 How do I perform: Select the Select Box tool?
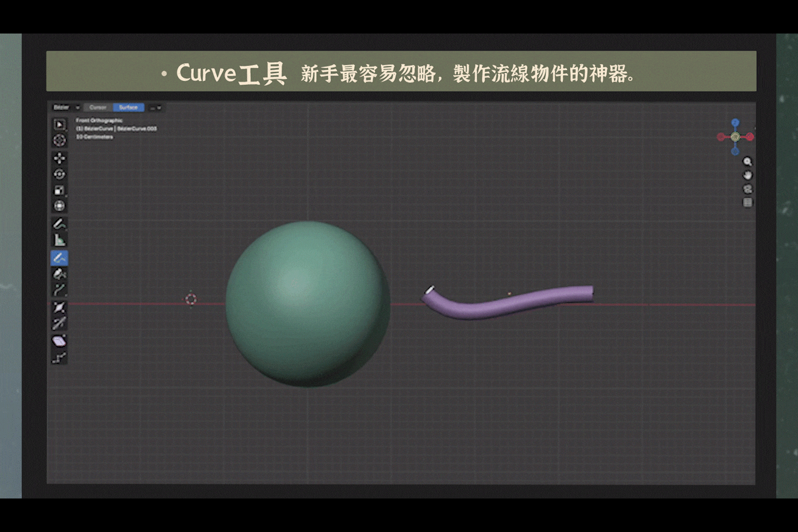(59, 124)
